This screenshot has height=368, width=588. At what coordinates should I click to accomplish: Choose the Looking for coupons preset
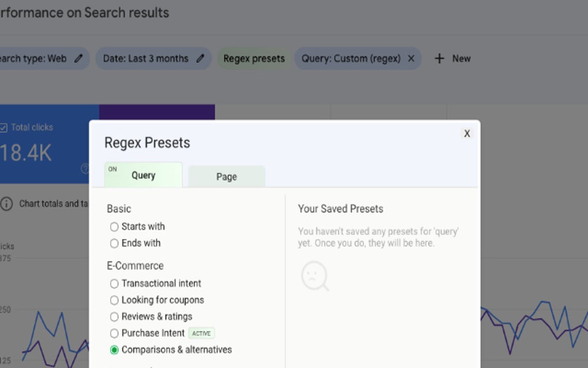(x=114, y=300)
